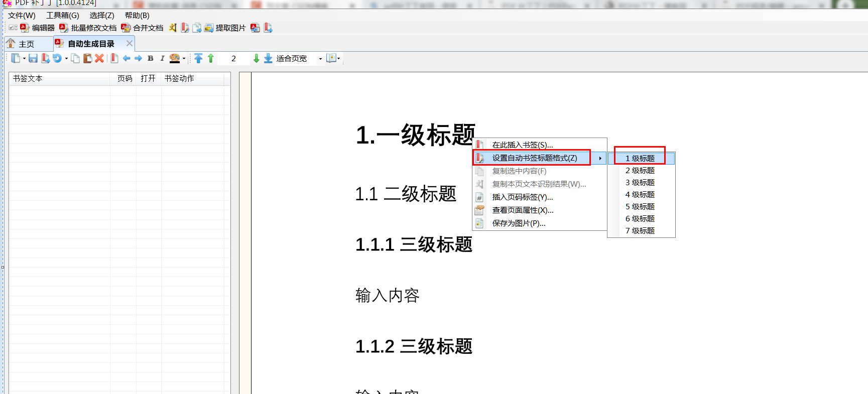Expand the new document dropdown arrow
Screen dimensions: 868x394
(24, 59)
